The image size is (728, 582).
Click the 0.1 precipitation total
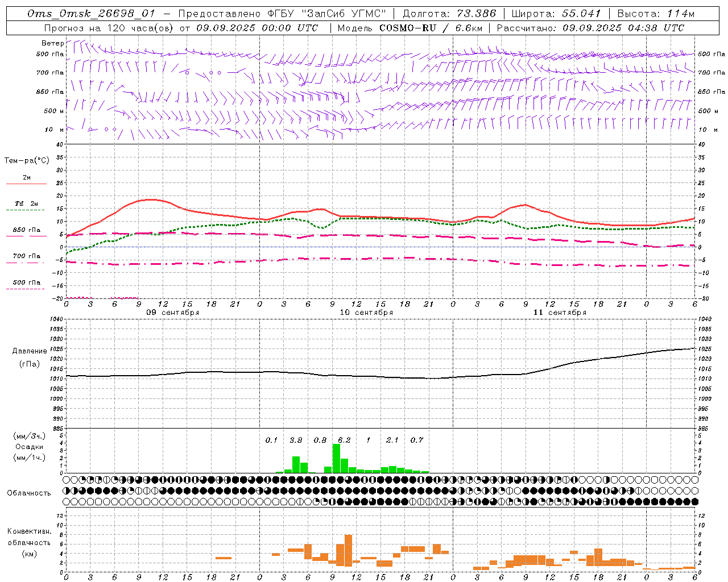click(x=271, y=440)
